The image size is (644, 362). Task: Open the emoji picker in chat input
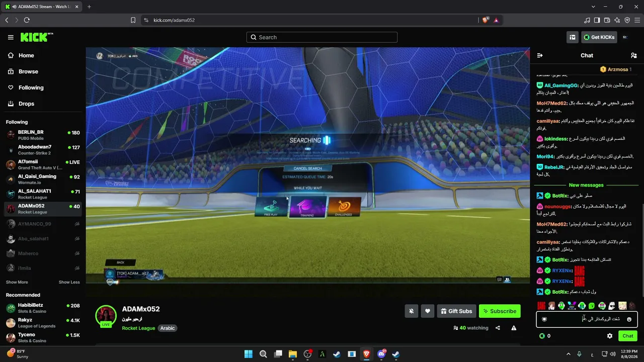click(x=629, y=319)
